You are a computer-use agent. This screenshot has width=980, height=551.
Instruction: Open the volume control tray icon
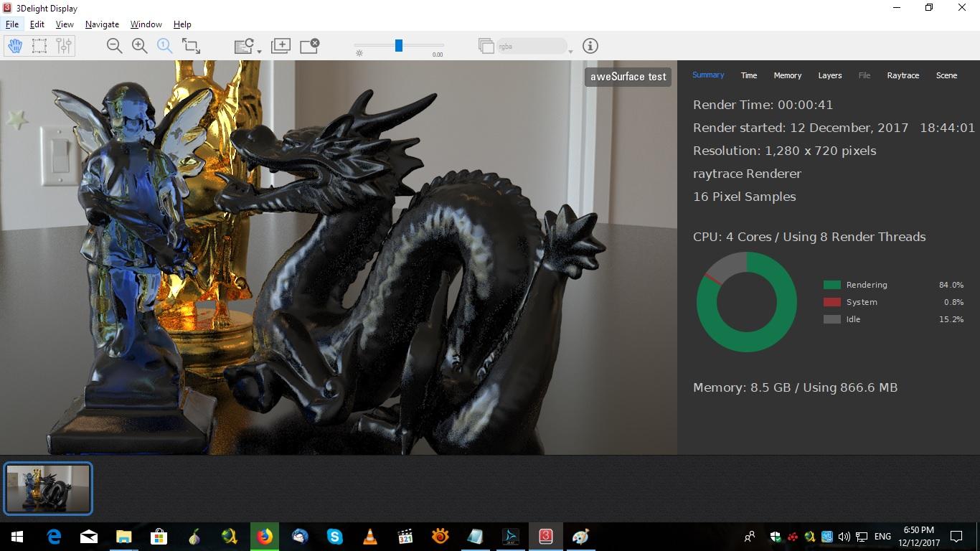click(844, 536)
